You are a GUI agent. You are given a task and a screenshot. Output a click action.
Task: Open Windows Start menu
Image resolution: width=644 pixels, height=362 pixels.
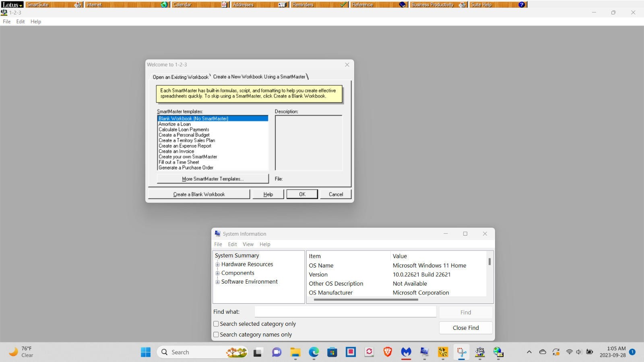[146, 352]
